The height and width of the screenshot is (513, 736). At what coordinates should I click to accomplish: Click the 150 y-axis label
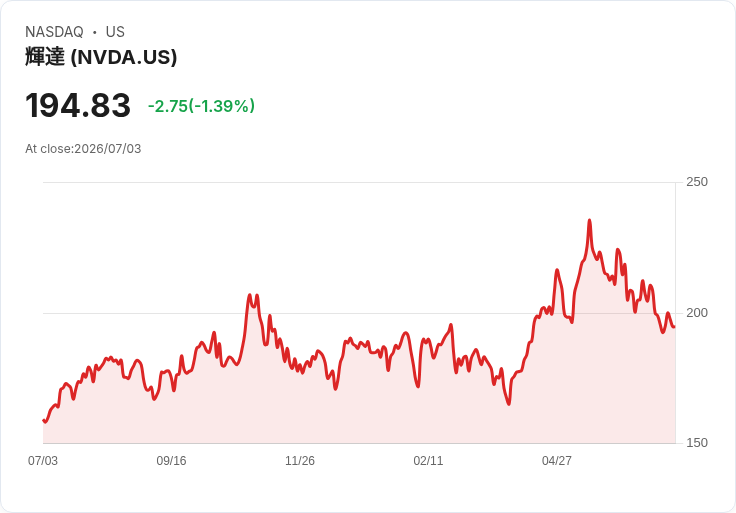(697, 443)
